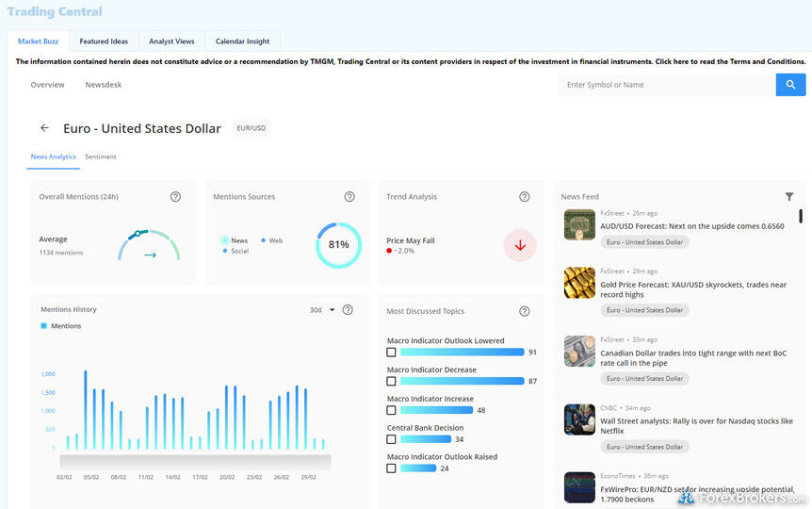The image size is (812, 509).
Task: Open gold bars article thumbnail
Action: [579, 283]
